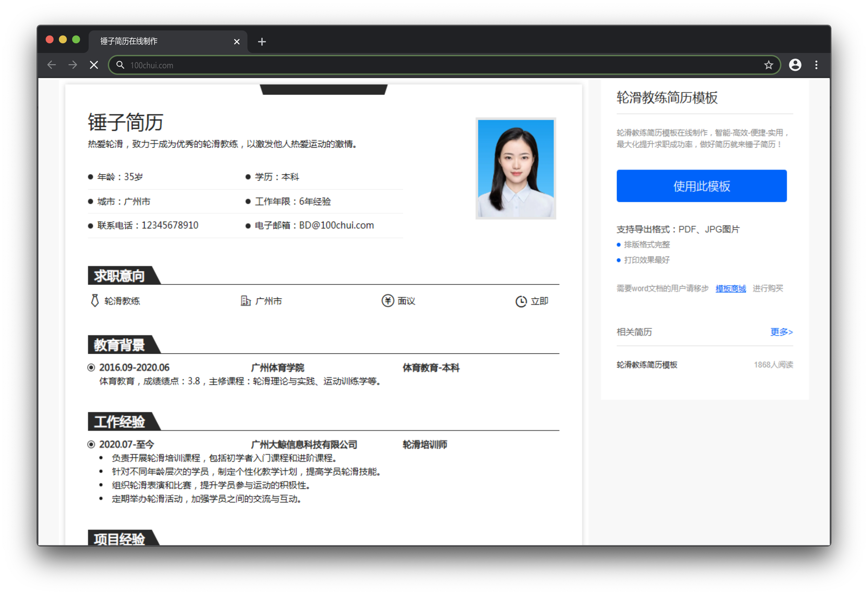This screenshot has width=868, height=595.
Task: Click the 排版格式完整 bullet item
Action: (x=643, y=245)
